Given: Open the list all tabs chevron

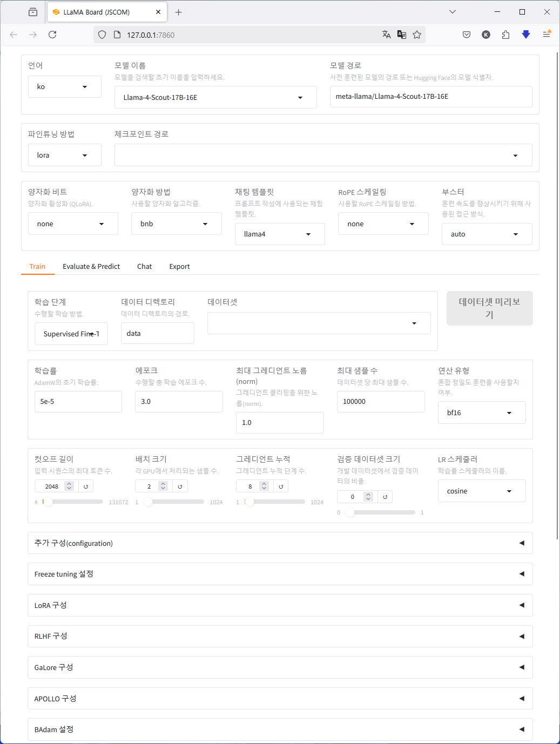Looking at the screenshot, I should [453, 12].
